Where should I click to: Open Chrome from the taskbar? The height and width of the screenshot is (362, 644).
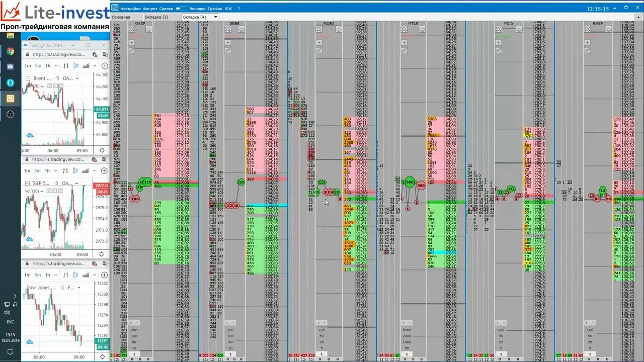coord(10,51)
